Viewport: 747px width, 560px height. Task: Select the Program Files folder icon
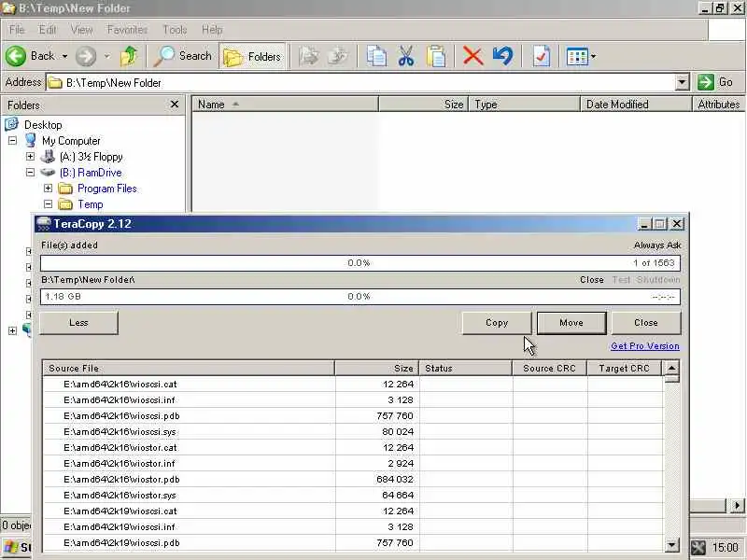coord(65,189)
